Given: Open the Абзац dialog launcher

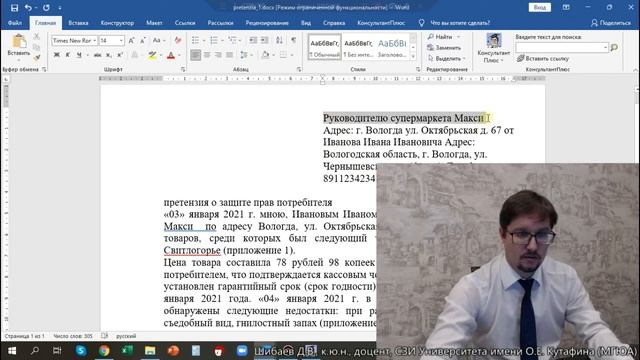Looking at the screenshot, I should point(299,69).
